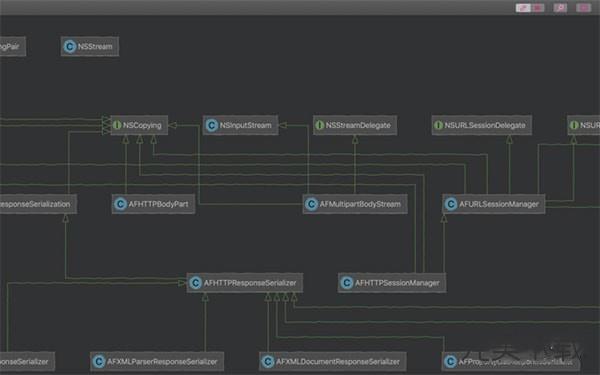
Task: Select the AFHTTPBodyPart label in the diagram
Action: coord(158,204)
